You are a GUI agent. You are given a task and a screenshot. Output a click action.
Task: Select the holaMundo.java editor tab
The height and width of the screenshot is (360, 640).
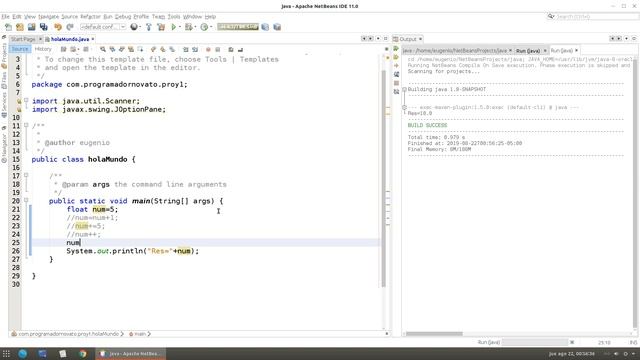click(70, 39)
